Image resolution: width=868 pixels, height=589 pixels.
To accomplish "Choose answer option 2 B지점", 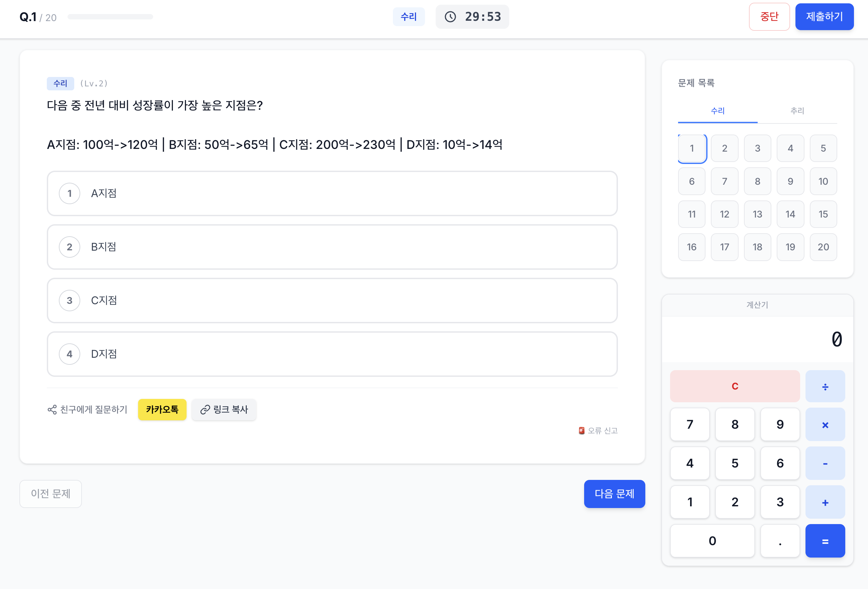I will pyautogui.click(x=332, y=247).
